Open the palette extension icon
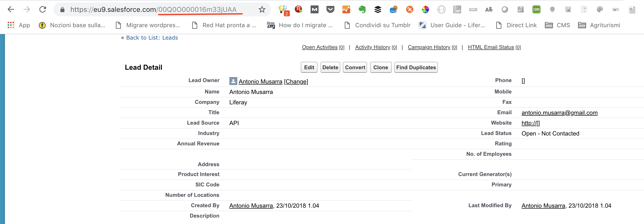 600,9
